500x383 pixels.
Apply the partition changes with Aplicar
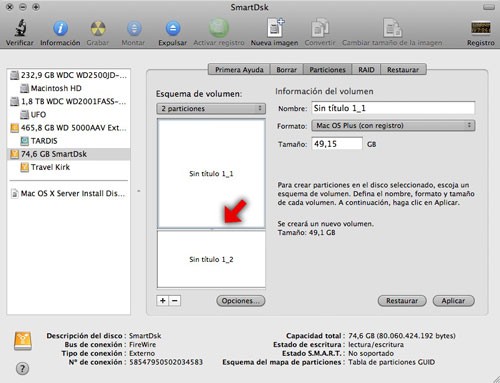click(453, 301)
